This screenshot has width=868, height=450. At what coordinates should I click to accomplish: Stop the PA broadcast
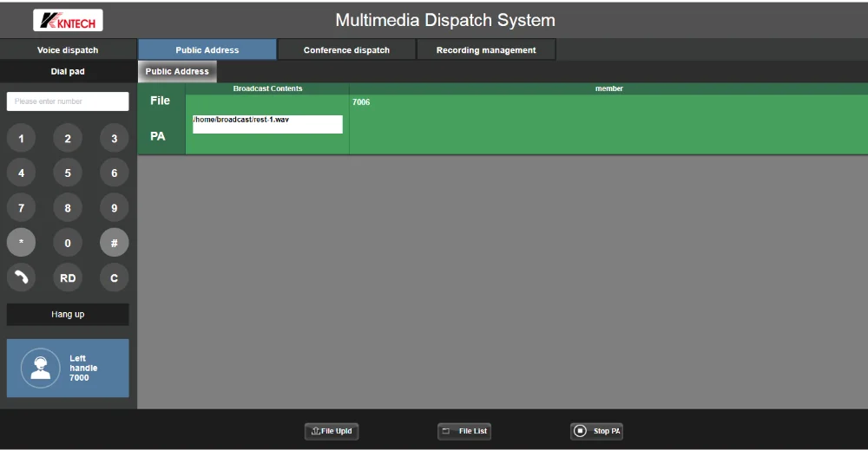coord(596,431)
